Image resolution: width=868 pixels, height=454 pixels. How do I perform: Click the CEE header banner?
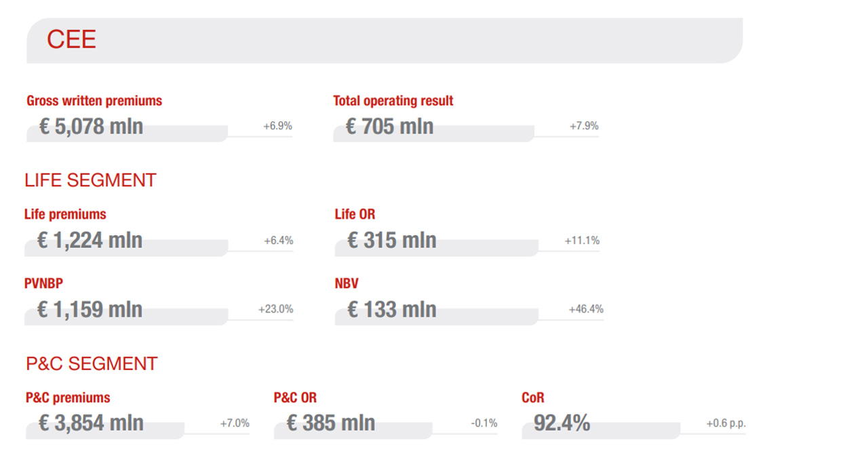point(384,41)
